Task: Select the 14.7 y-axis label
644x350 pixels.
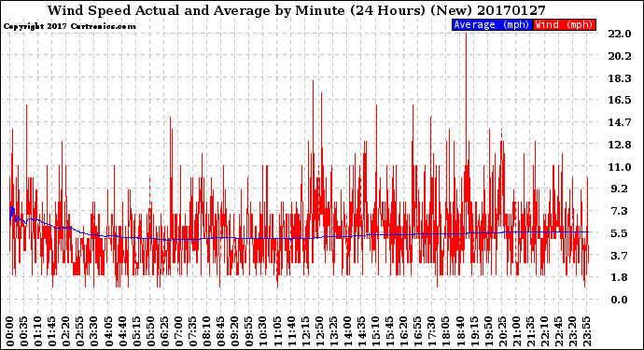Action: [x=620, y=122]
